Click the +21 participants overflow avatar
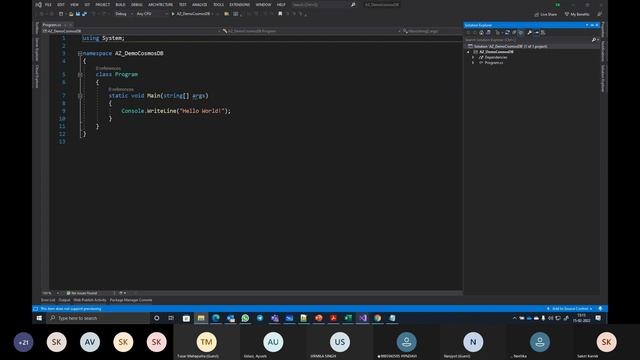640x360 pixels. 23,342
